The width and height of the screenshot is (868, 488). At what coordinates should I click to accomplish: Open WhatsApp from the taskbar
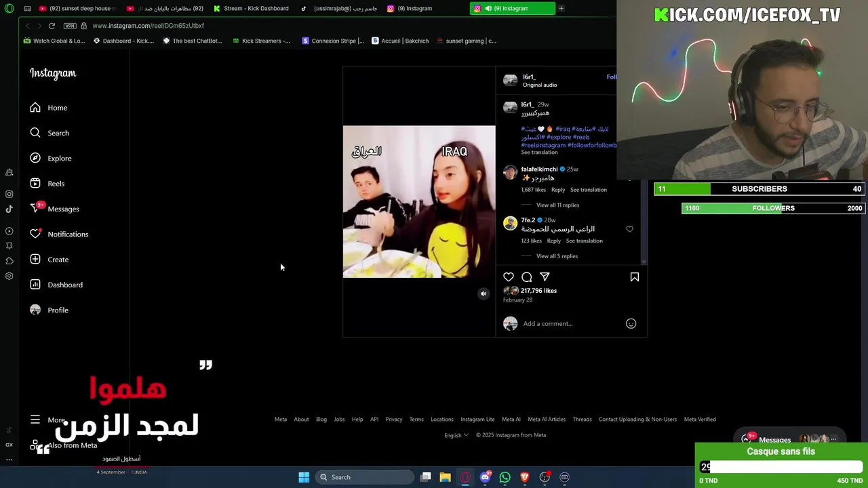point(505,477)
